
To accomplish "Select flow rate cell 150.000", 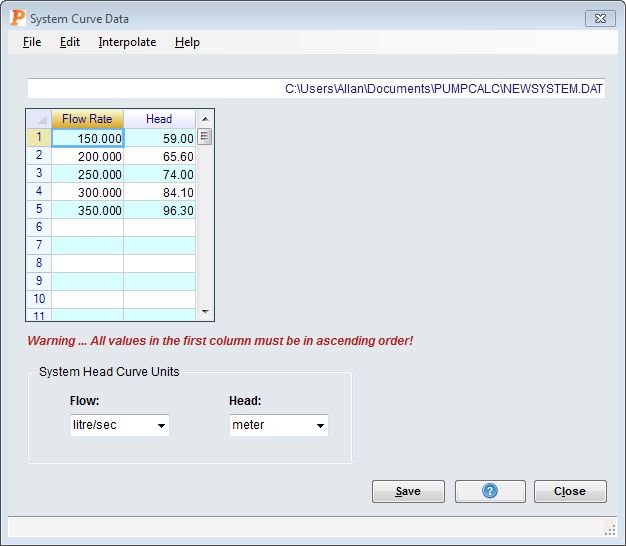I will [88, 138].
